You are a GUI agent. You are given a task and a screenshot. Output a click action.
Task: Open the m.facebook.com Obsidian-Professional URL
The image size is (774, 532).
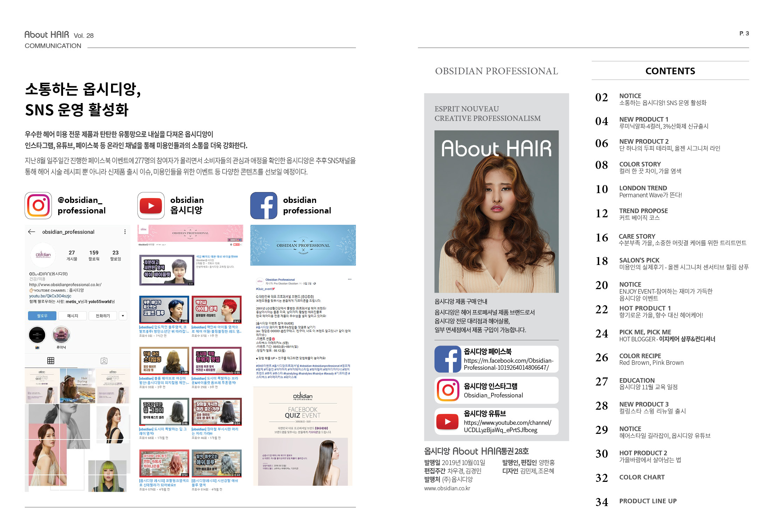pyautogui.click(x=508, y=364)
